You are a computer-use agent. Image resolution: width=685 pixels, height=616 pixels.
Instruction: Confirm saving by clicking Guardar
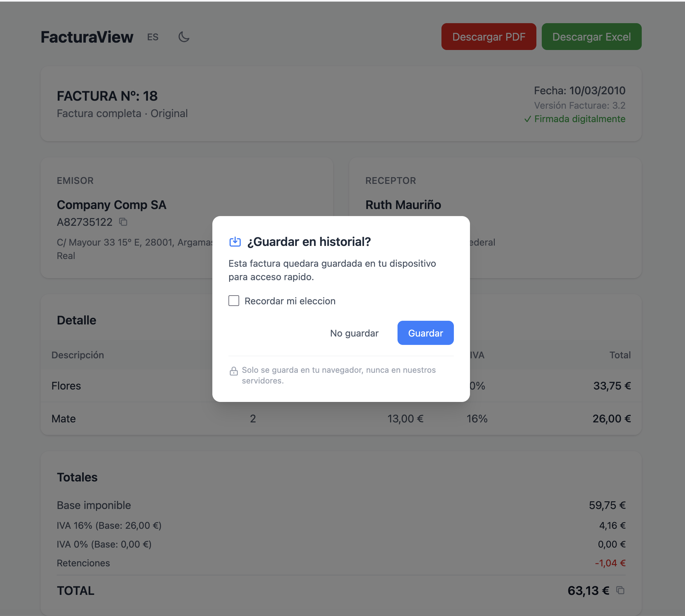[x=425, y=333]
